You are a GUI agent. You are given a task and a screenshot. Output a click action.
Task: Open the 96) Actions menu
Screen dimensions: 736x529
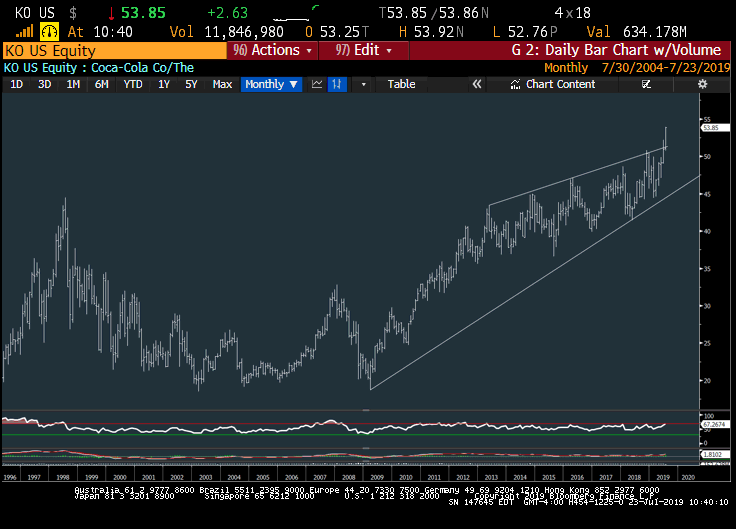coord(272,50)
